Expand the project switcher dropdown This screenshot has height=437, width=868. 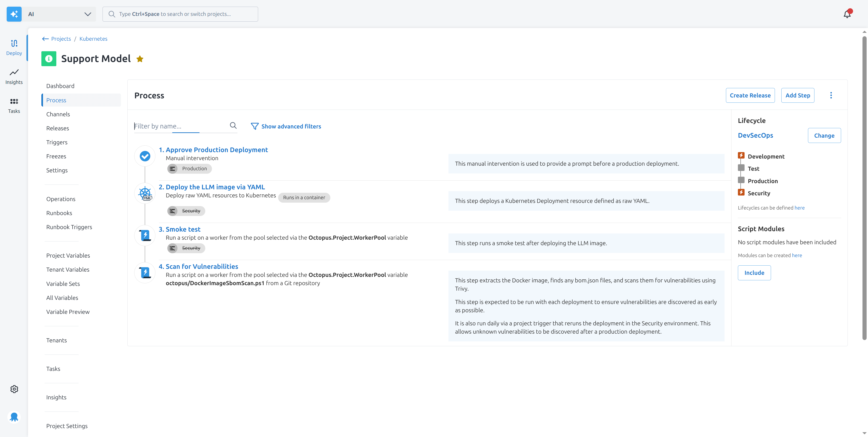[87, 14]
